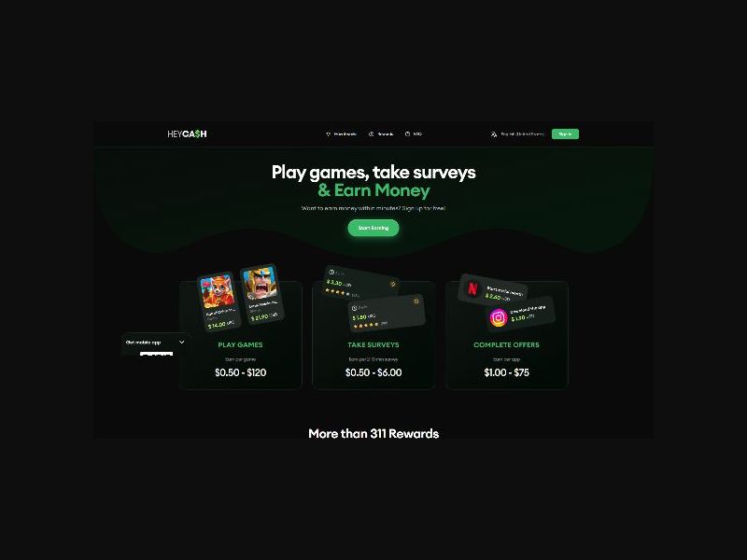Image resolution: width=747 pixels, height=560 pixels.
Task: Click the HeyCash logo
Action: click(187, 134)
